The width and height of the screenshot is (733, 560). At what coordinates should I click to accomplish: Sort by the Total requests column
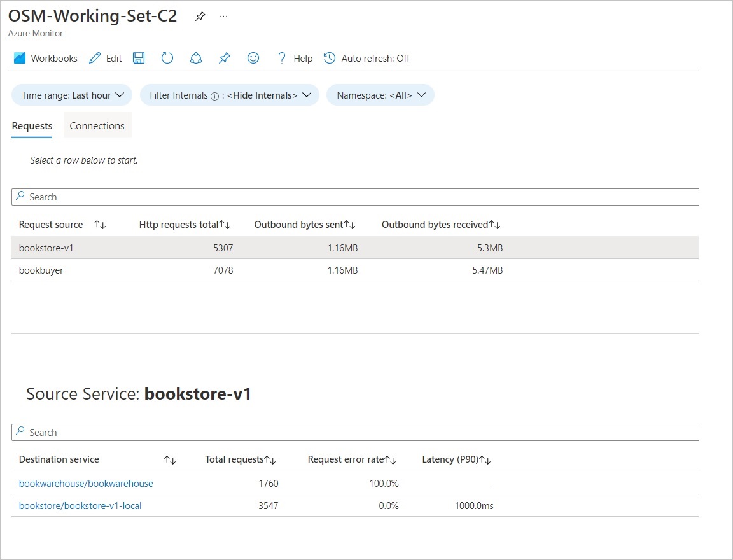tap(241, 459)
